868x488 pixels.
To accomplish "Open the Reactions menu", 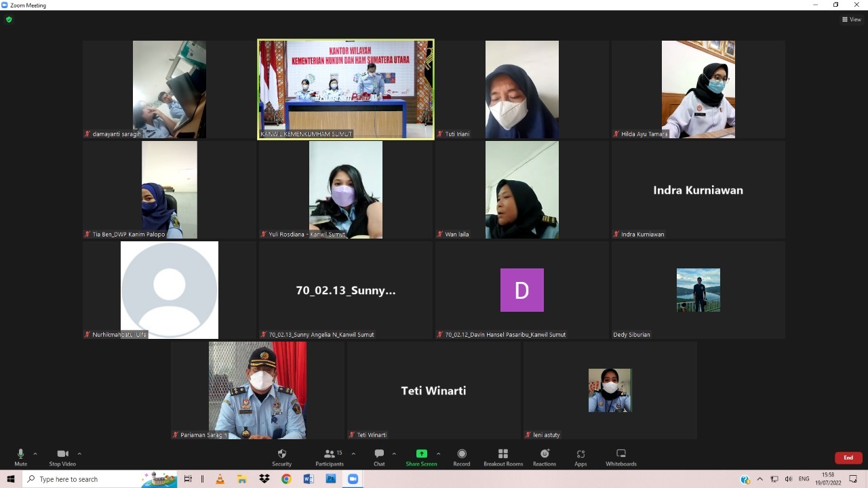I will (545, 454).
